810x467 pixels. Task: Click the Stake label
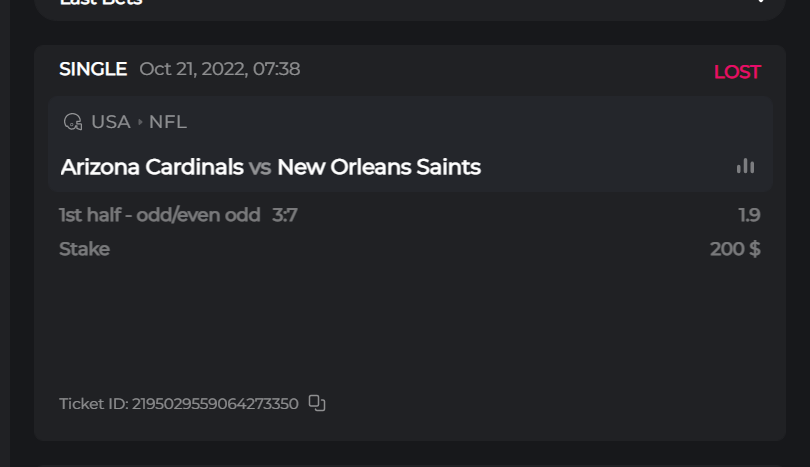click(x=84, y=249)
